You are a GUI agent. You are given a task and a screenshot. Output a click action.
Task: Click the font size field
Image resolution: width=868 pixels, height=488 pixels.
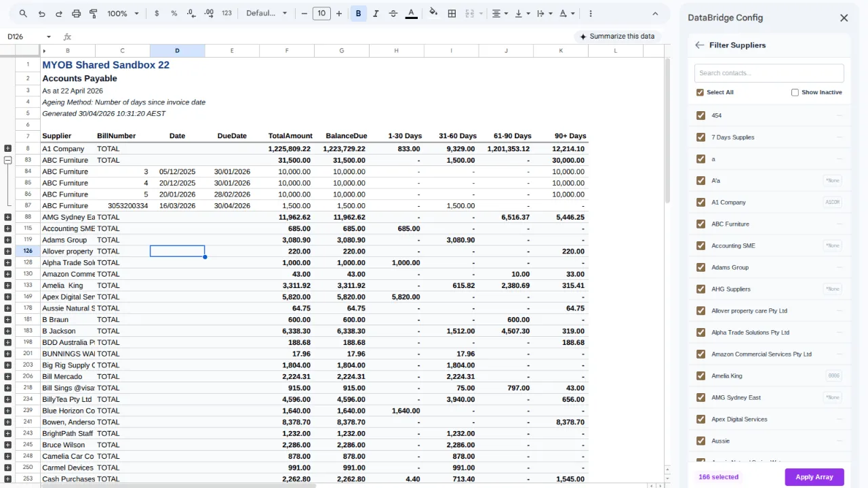[321, 14]
